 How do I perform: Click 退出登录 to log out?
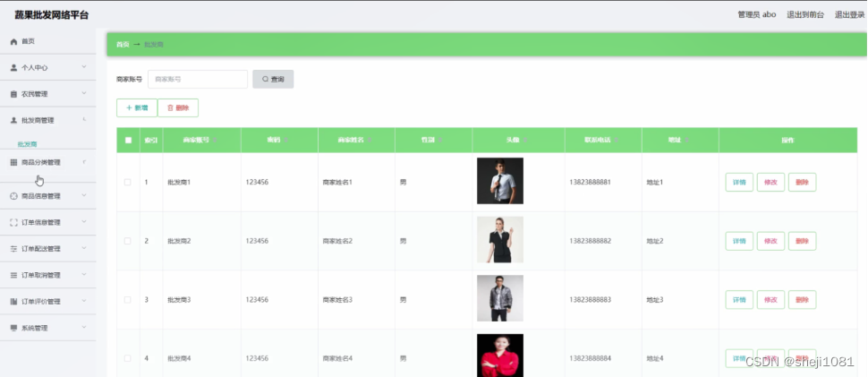[x=849, y=15]
